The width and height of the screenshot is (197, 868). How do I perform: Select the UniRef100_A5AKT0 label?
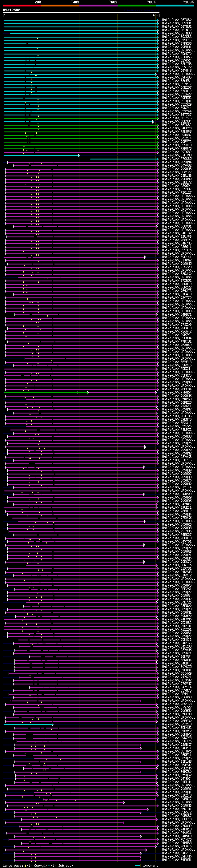(x=177, y=54)
